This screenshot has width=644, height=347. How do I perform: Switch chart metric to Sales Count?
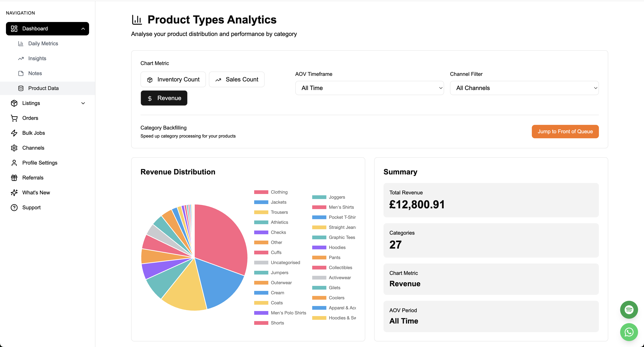[x=236, y=80]
